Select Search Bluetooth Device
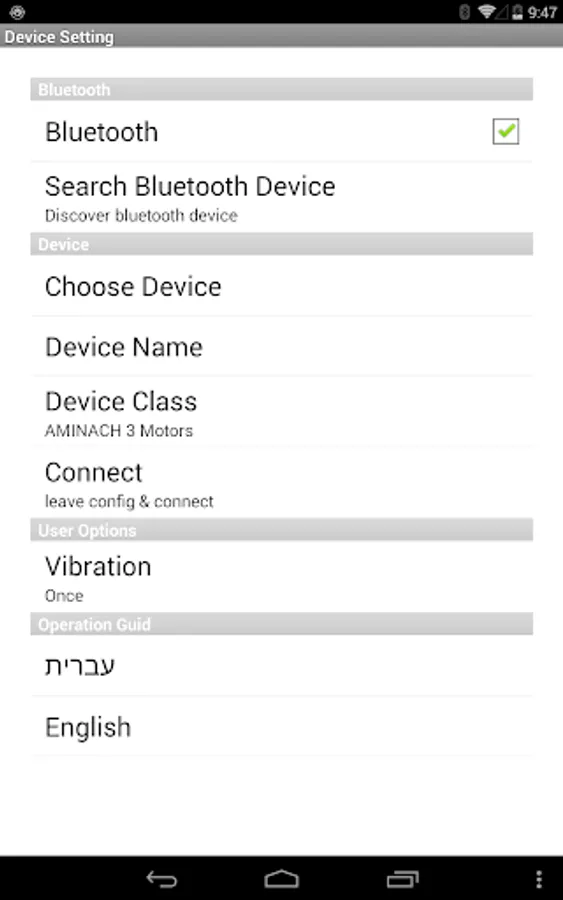563x900 pixels. 282,197
